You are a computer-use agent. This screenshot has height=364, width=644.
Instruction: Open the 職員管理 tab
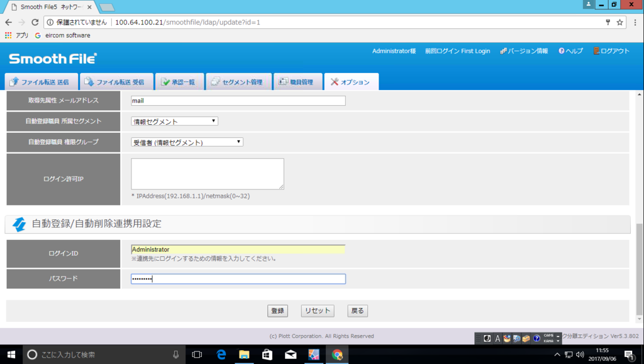pyautogui.click(x=297, y=81)
